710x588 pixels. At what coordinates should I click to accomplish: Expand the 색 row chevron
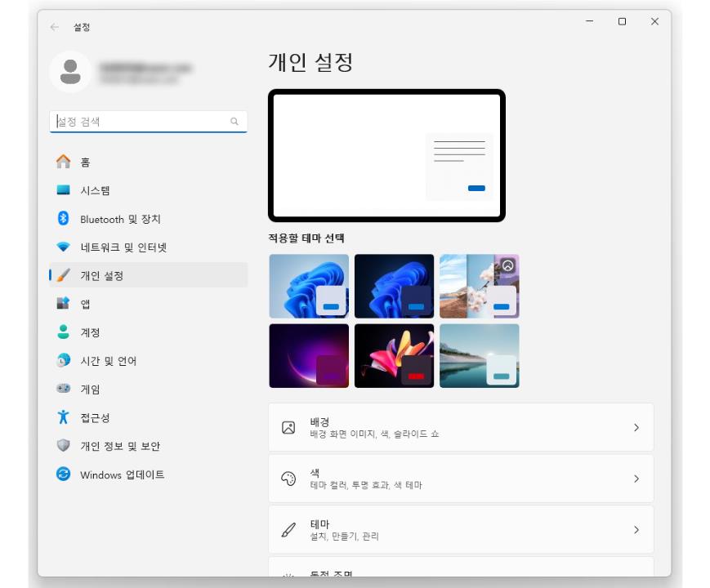[636, 479]
